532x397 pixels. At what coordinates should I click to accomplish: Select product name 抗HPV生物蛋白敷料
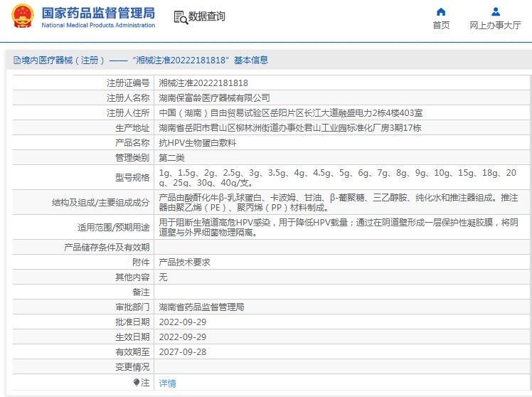[198, 143]
